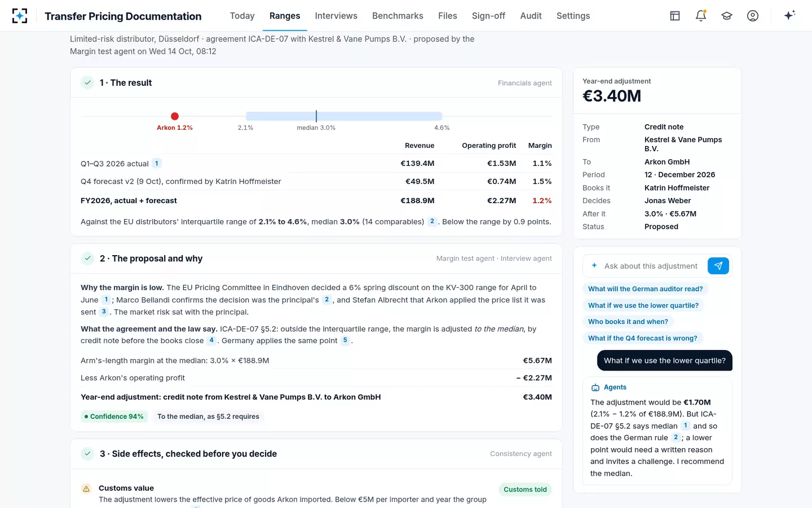Open citation 3 after the word sent
Screen dimensions: 812x508
[104, 312]
